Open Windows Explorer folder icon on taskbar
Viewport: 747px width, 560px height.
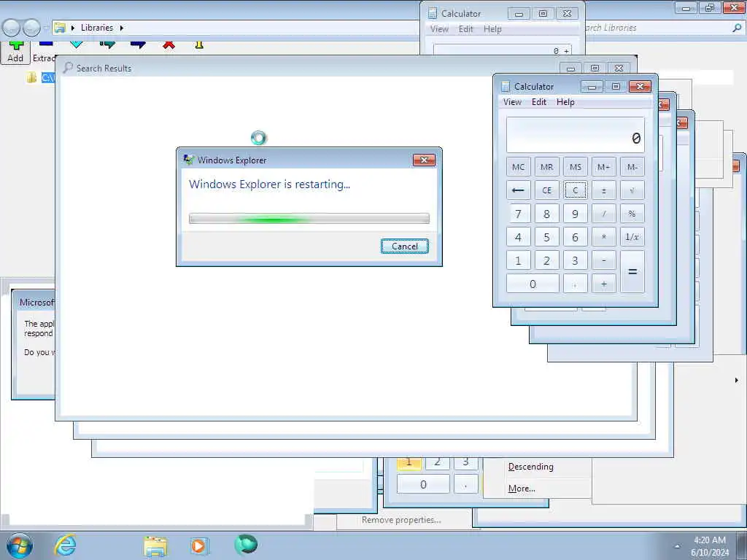coord(155,546)
